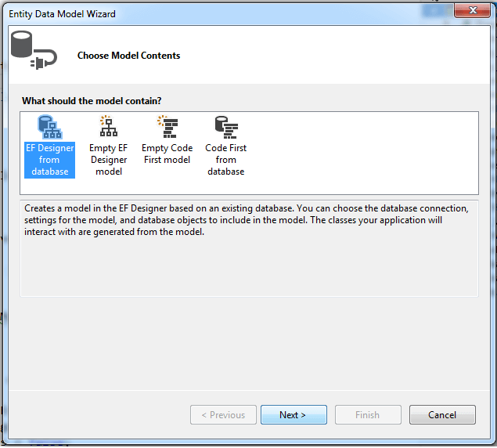Select the Empty EF Designer model icon
Image resolution: width=497 pixels, height=448 pixels.
click(x=109, y=126)
